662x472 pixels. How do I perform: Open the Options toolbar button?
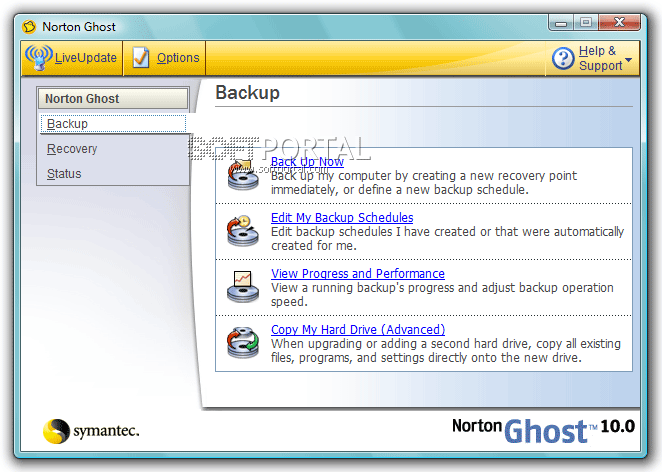pyautogui.click(x=165, y=58)
